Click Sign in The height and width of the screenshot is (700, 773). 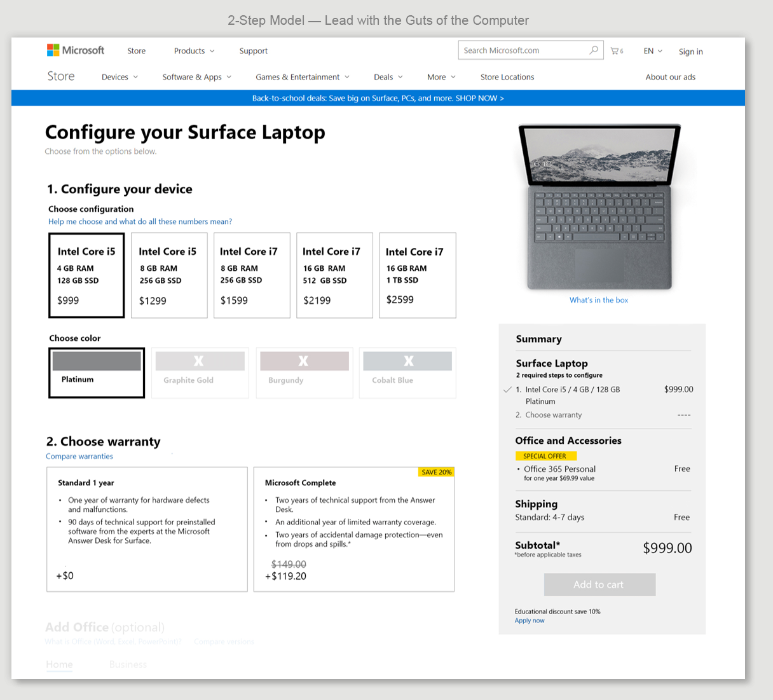pyautogui.click(x=690, y=51)
